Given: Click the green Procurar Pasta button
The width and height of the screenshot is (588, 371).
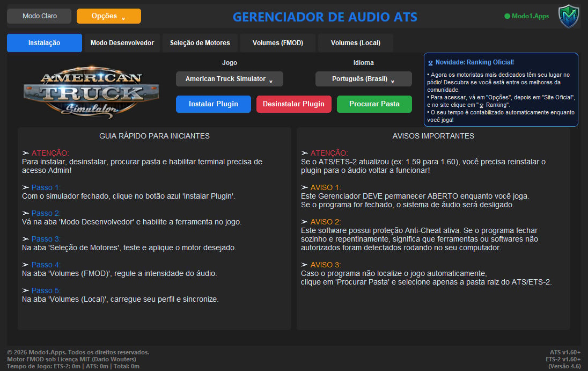Looking at the screenshot, I should (374, 104).
